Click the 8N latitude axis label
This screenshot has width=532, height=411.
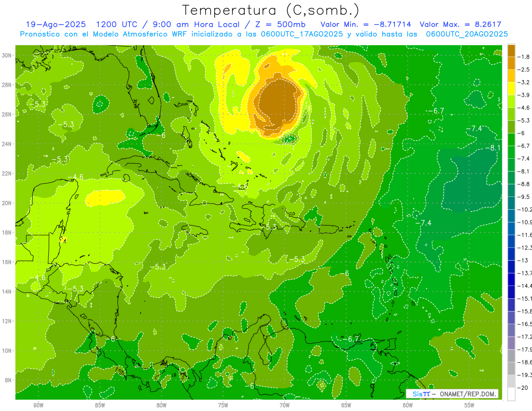pos(8,380)
